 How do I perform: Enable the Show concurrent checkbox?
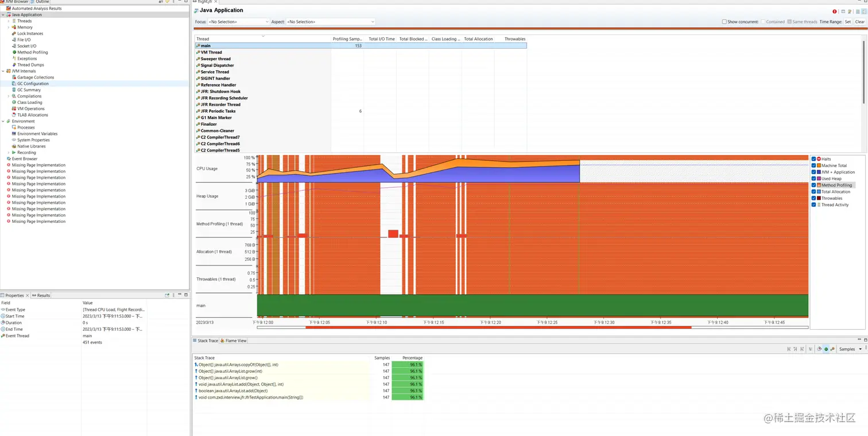pos(724,22)
